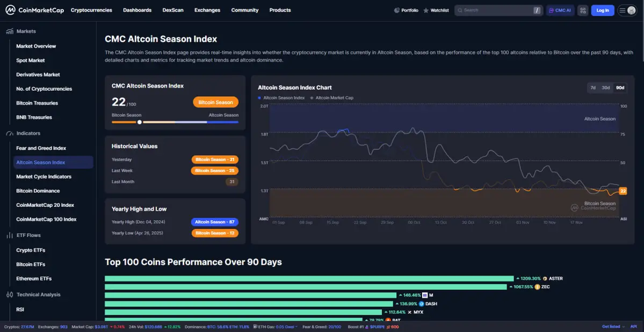Click the Log In button
Screen dimensions: 644x332
tap(602, 10)
